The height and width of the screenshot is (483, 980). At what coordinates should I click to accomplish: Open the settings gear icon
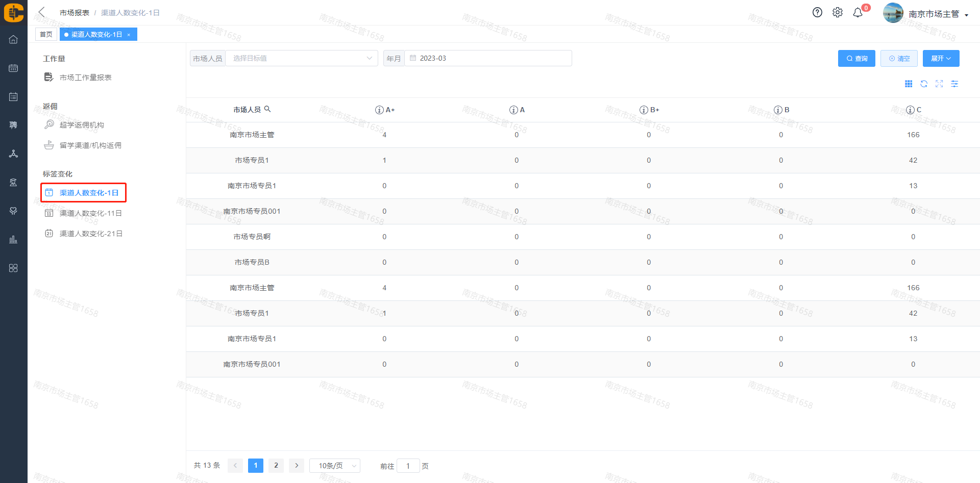[838, 13]
